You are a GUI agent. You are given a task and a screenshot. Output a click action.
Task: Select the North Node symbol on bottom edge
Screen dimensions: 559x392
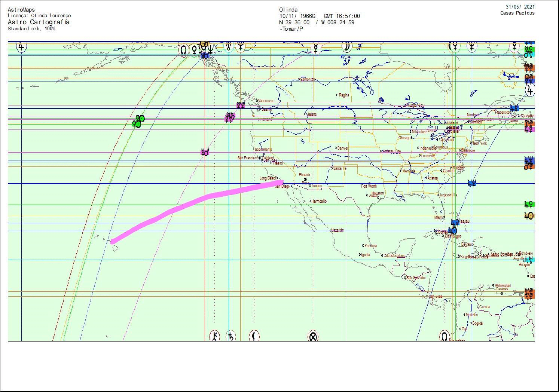point(444,336)
